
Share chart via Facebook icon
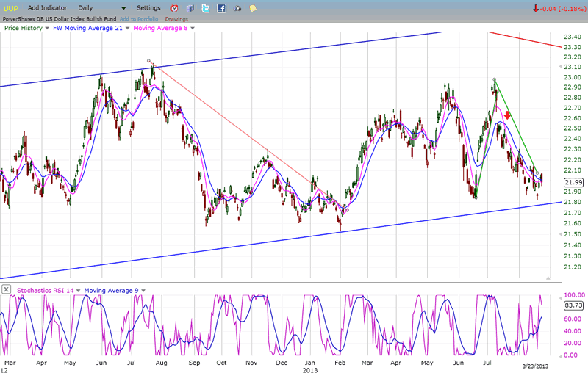(221, 8)
